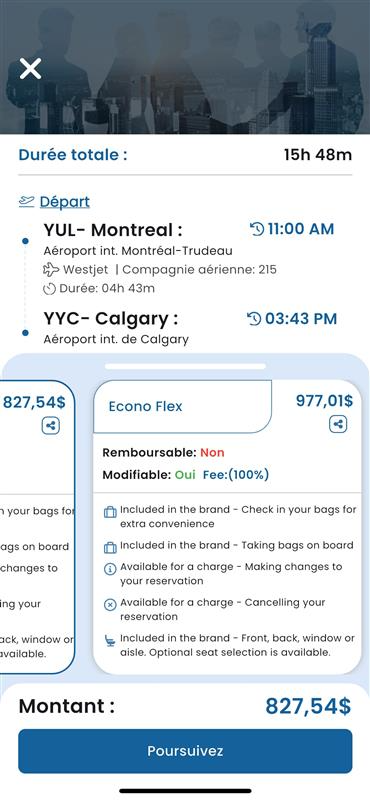Select the 827,54$ fare card on left

pyautogui.click(x=37, y=527)
